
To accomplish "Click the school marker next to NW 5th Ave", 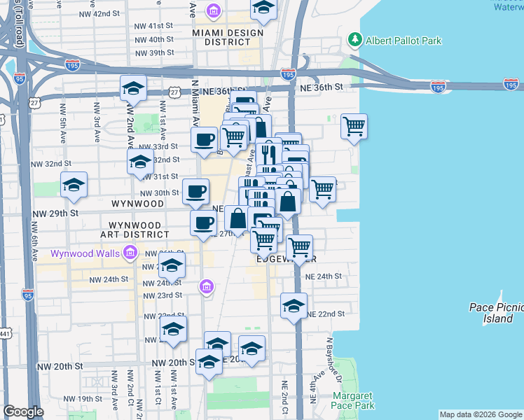I will point(74,187).
